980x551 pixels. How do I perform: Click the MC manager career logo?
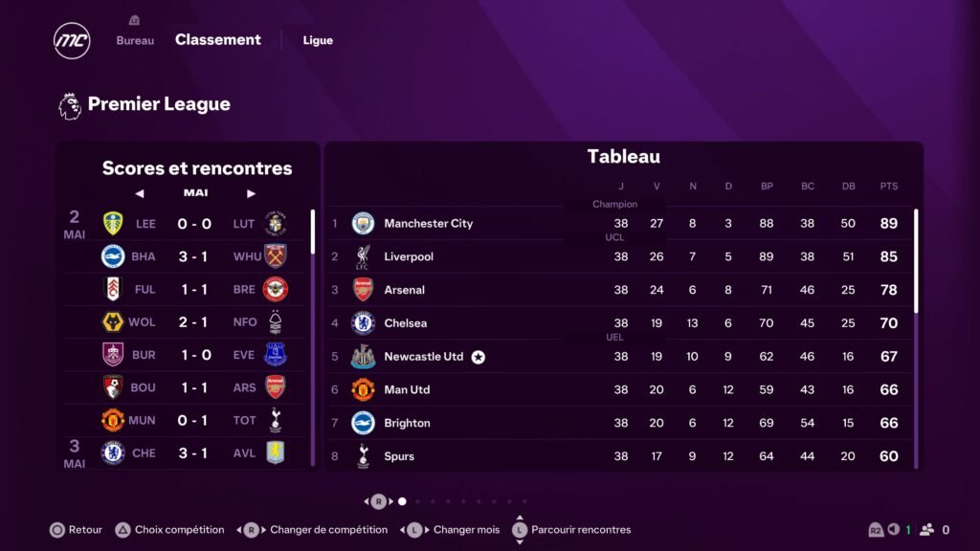(72, 41)
